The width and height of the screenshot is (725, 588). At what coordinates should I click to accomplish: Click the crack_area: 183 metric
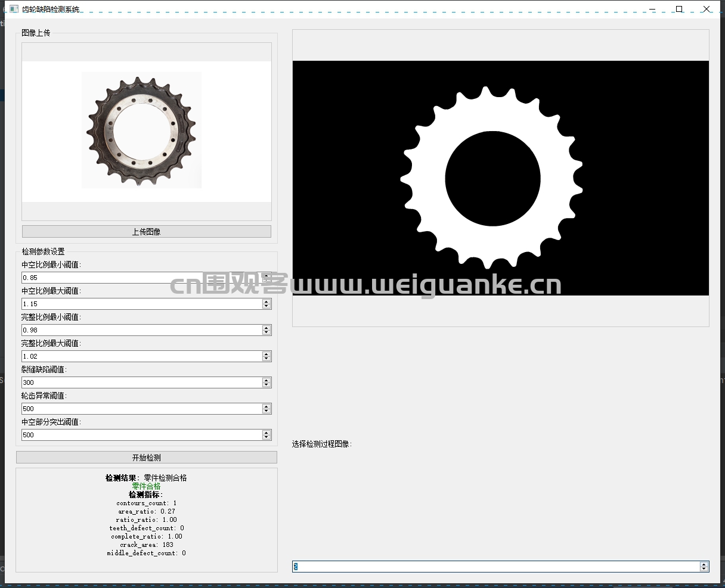pyautogui.click(x=147, y=545)
